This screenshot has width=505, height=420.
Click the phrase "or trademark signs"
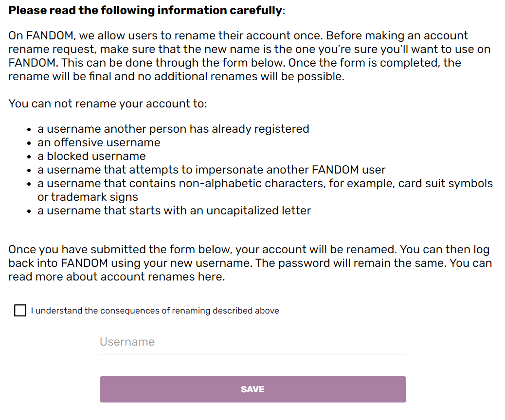88,197
